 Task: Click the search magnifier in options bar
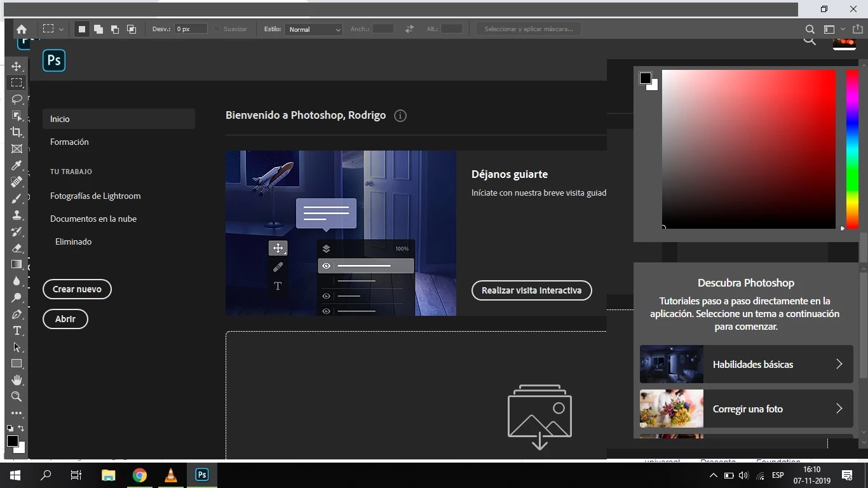[810, 29]
